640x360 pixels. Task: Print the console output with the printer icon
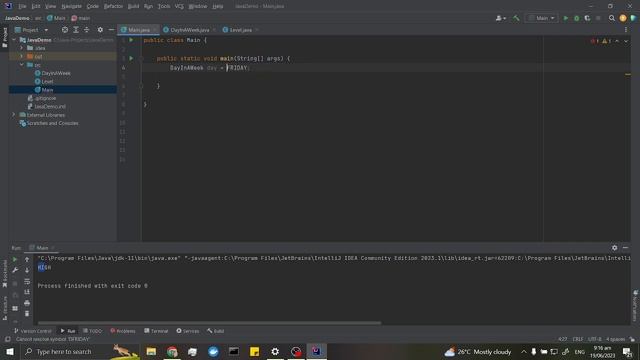(27, 303)
